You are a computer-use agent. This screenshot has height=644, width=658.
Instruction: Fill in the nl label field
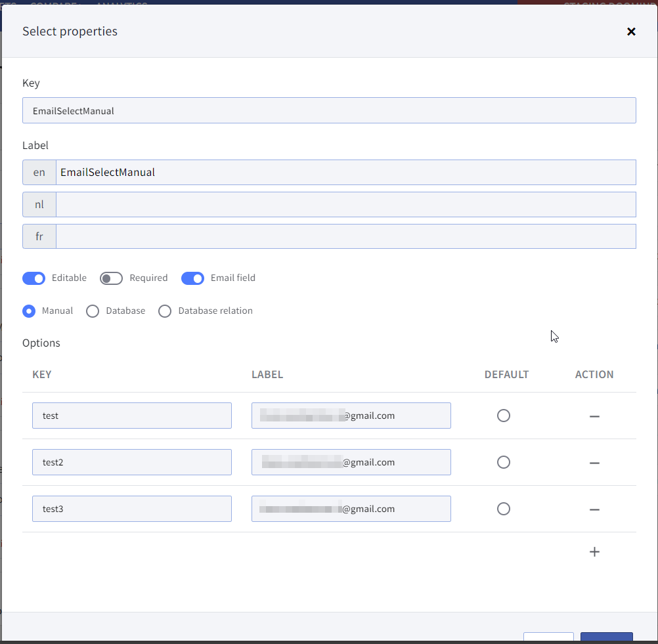pyautogui.click(x=346, y=204)
